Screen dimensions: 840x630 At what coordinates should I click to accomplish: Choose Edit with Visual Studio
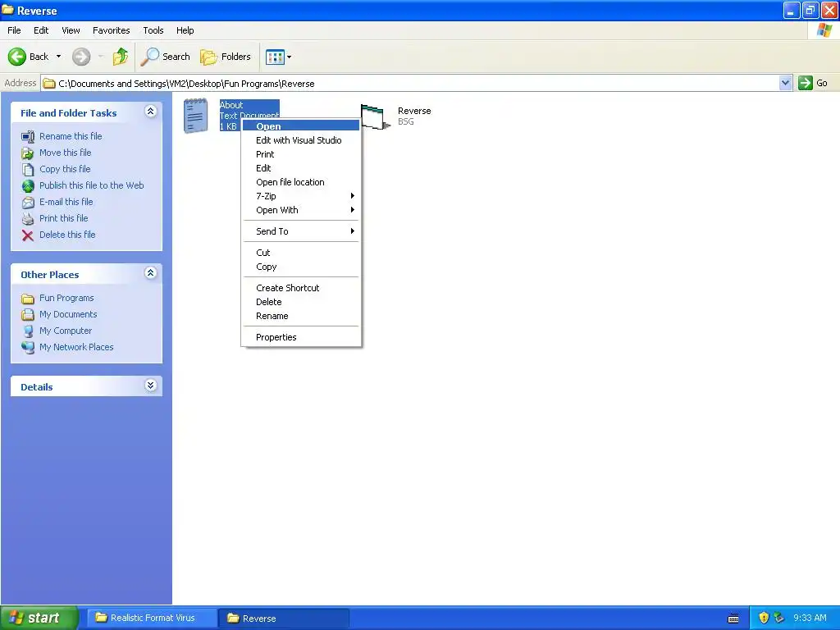point(301,140)
